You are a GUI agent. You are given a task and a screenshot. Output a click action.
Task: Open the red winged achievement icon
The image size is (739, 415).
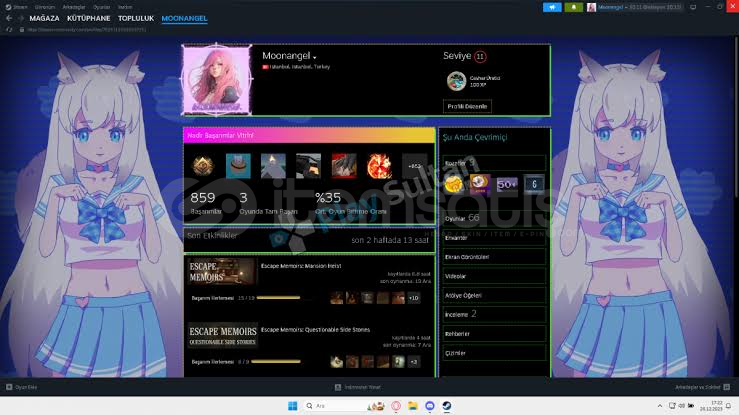pos(344,166)
